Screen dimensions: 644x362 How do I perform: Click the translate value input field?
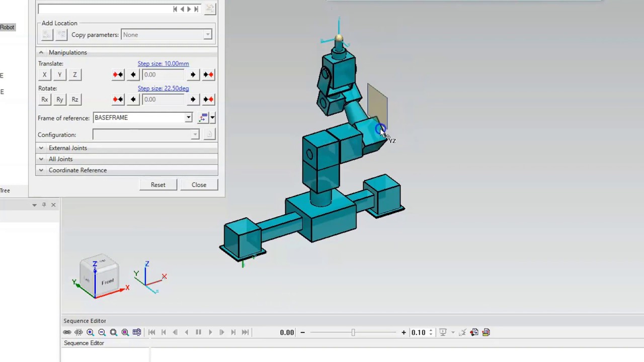pyautogui.click(x=163, y=75)
